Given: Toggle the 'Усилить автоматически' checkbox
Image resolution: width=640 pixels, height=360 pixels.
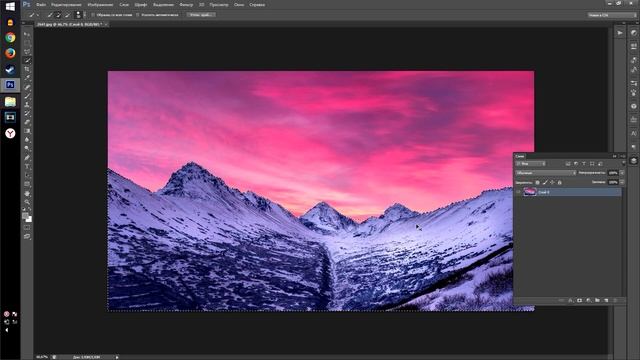Looking at the screenshot, I should click(138, 15).
